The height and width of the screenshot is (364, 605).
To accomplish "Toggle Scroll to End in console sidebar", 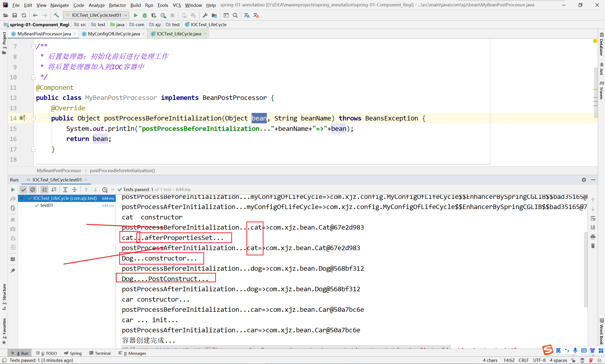I will pos(593,227).
